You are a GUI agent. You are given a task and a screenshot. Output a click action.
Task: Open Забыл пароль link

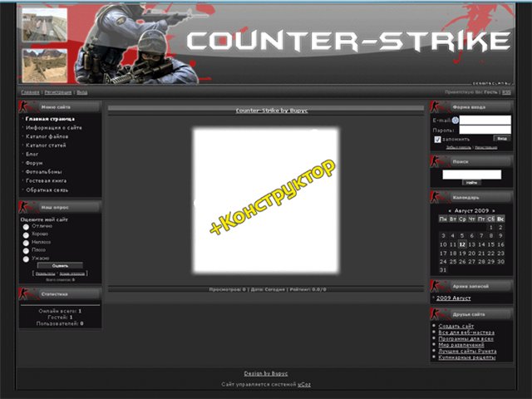(458, 148)
